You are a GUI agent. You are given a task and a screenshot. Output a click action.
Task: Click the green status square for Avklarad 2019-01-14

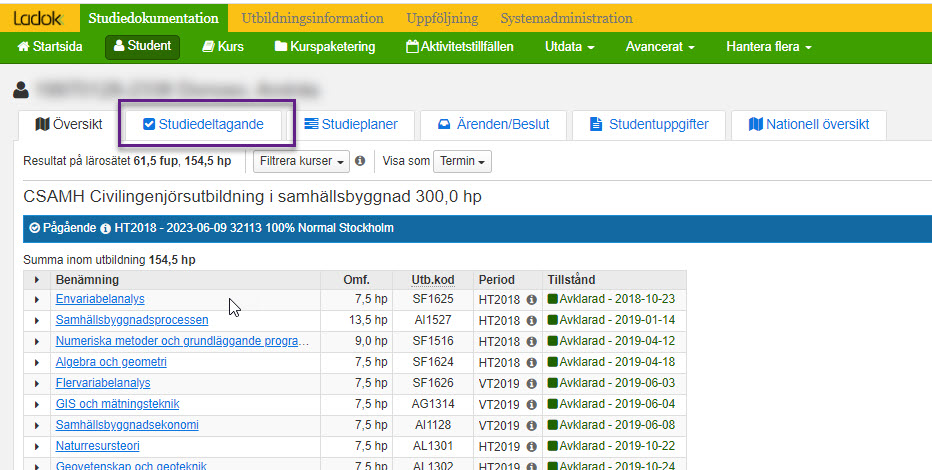pos(553,320)
